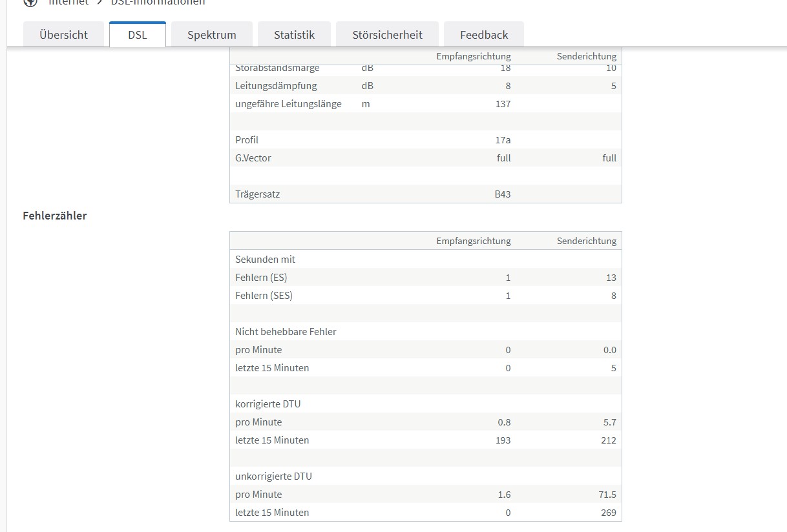Select the value 193 in korrigierte DTU
Screen dimensions: 787x532
coord(503,440)
